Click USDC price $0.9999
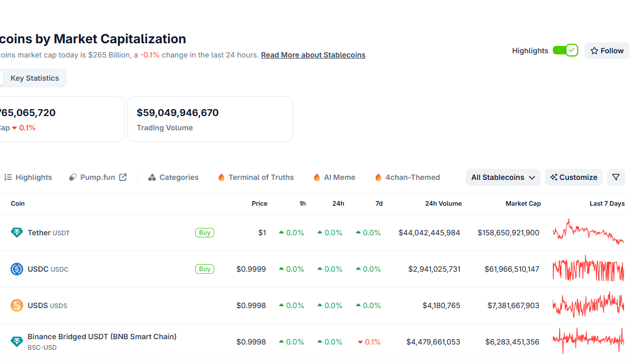 (x=251, y=269)
